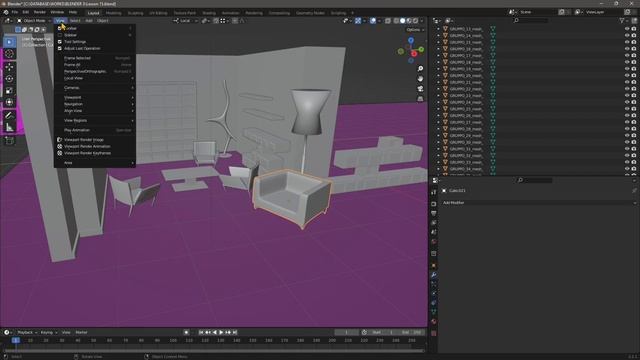Expand the Viewpoint submenu
Viewport: 640px width, 360px height.
(x=94, y=98)
